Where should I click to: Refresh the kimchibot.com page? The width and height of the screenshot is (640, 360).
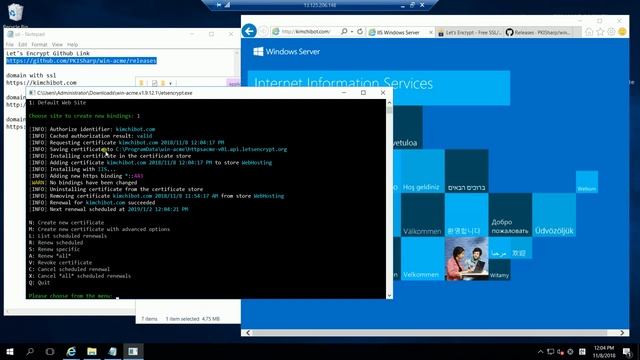point(360,31)
